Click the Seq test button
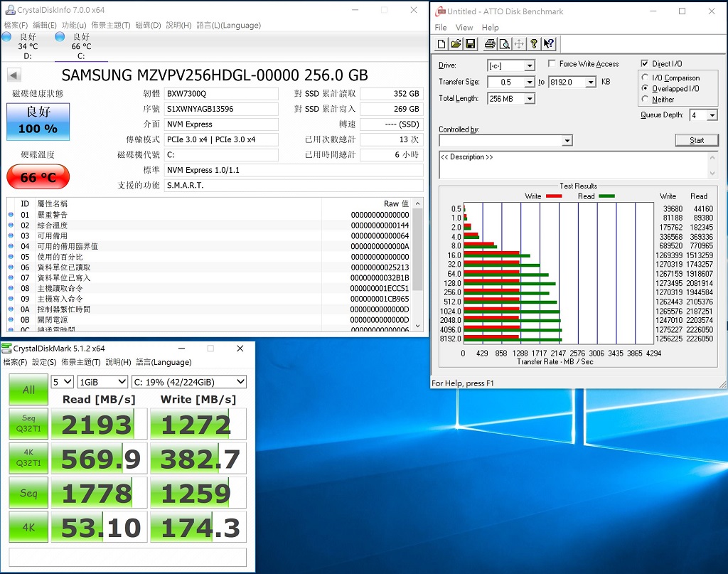Screen dimensions: 728x574 tap(28, 493)
